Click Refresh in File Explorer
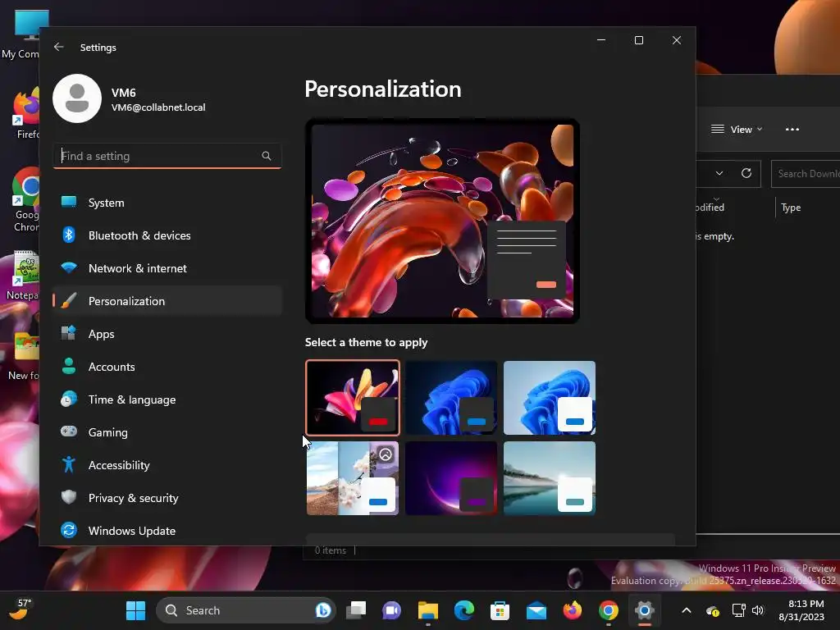This screenshot has width=840, height=630. click(x=746, y=173)
